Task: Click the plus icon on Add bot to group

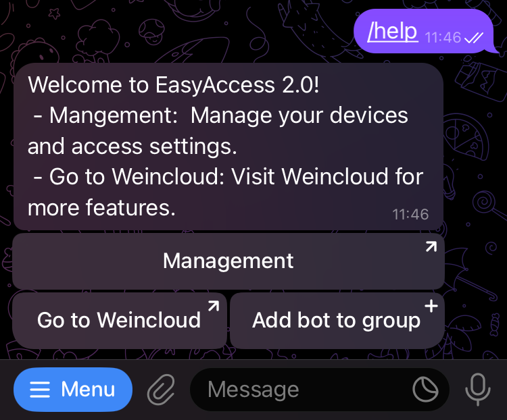Action: tap(431, 306)
